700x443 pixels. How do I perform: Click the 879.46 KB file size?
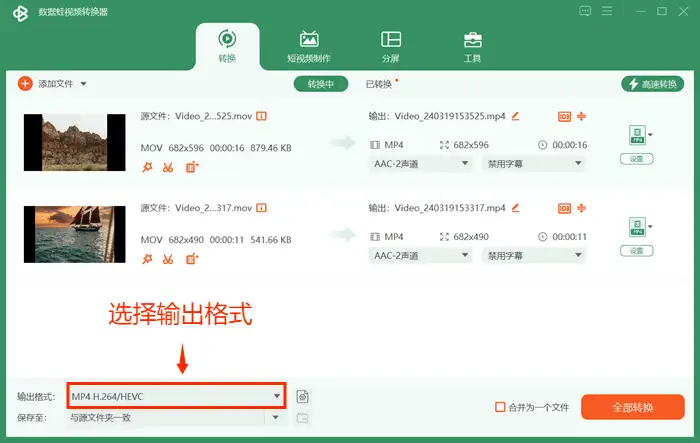click(x=271, y=148)
